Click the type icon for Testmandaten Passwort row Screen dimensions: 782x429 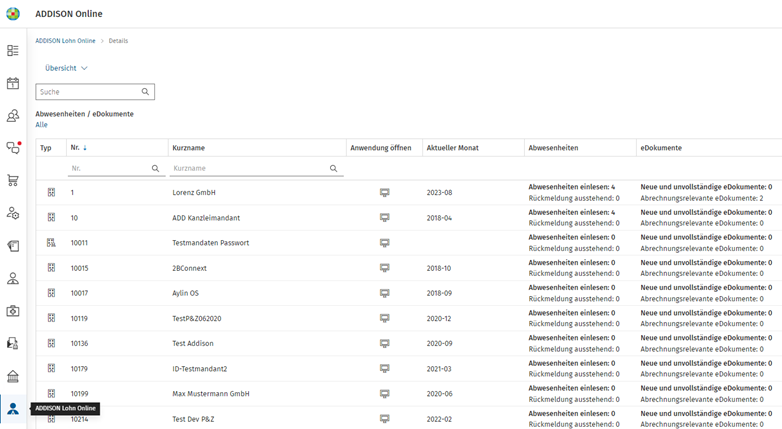[51, 242]
